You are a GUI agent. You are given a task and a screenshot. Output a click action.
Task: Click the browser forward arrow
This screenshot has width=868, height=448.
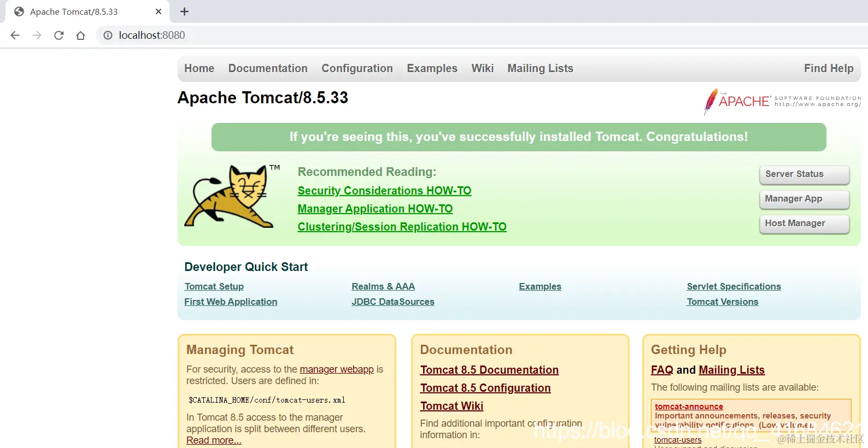click(x=37, y=36)
